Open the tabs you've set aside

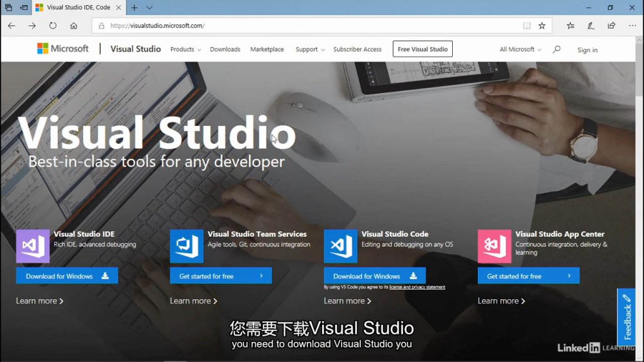click(x=8, y=8)
